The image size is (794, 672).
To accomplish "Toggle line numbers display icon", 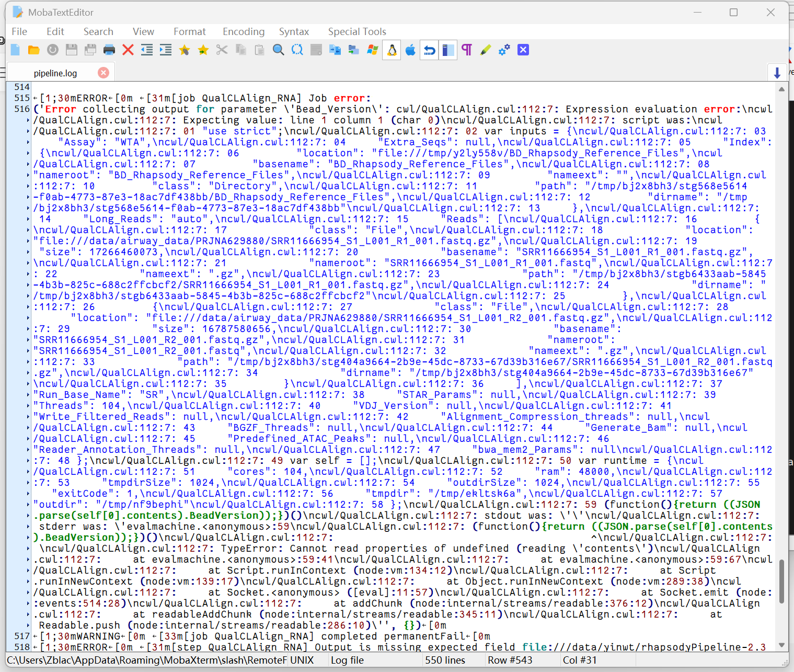I will pos(448,50).
